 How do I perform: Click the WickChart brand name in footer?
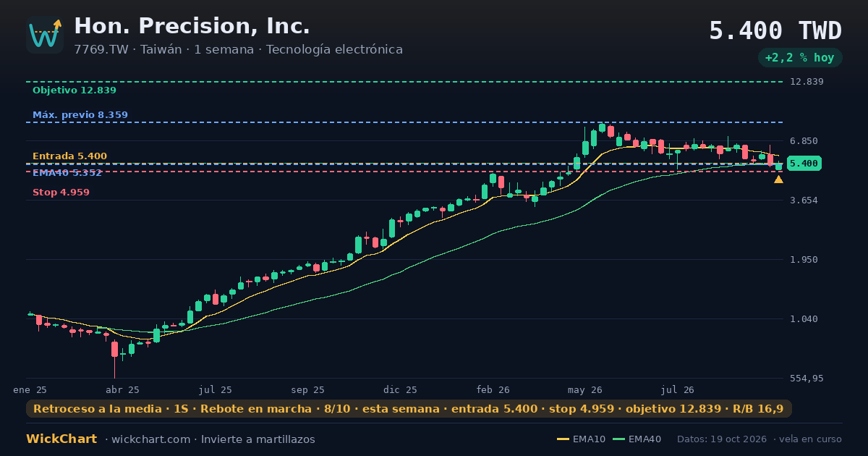click(61, 439)
